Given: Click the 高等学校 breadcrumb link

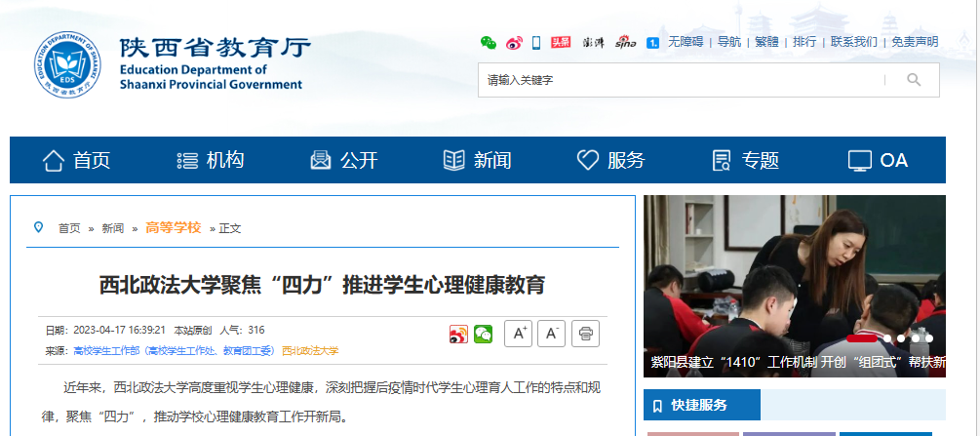Looking at the screenshot, I should [174, 227].
